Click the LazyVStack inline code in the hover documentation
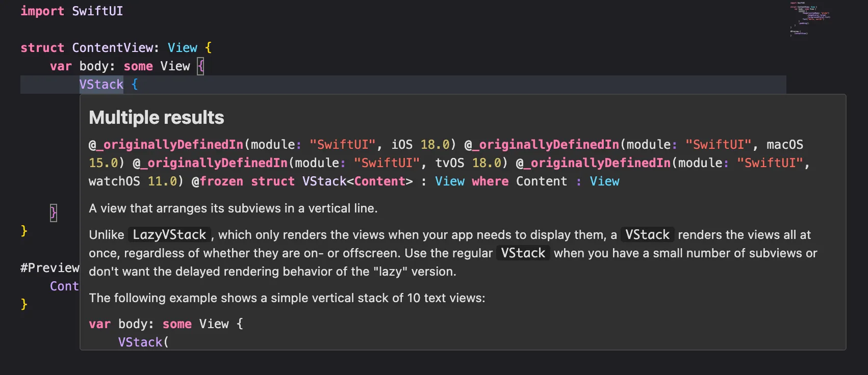868x375 pixels. pyautogui.click(x=169, y=235)
